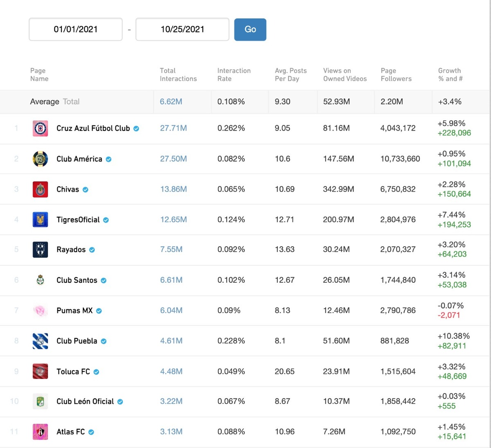Screen dimensions: 491x448
Task: Click Club Santos' 6.61M interactions value
Action: point(171,280)
